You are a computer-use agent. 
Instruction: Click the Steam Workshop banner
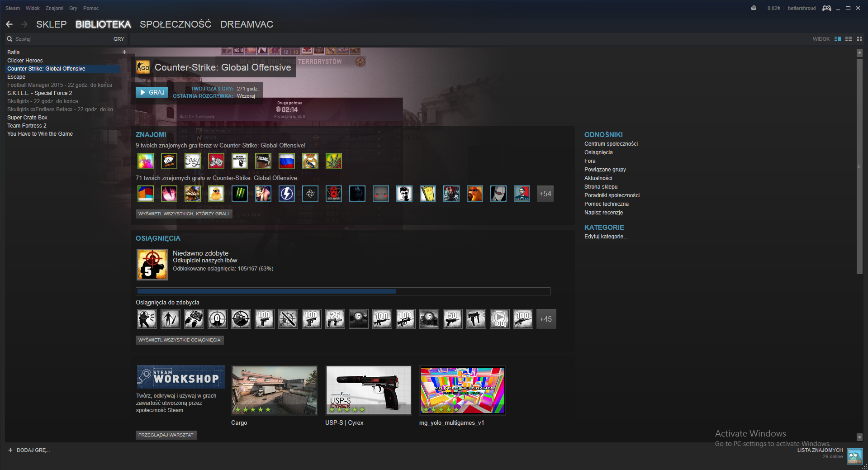click(x=181, y=377)
